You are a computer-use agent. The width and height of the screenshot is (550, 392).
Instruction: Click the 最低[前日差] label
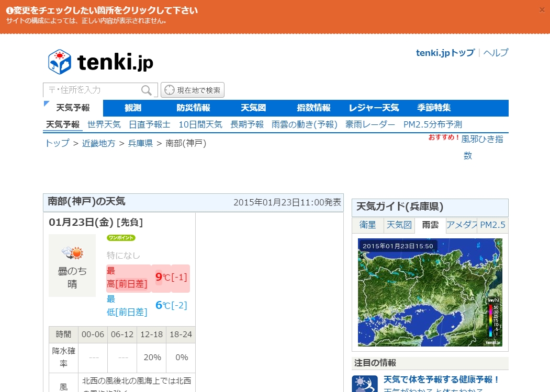(x=127, y=305)
